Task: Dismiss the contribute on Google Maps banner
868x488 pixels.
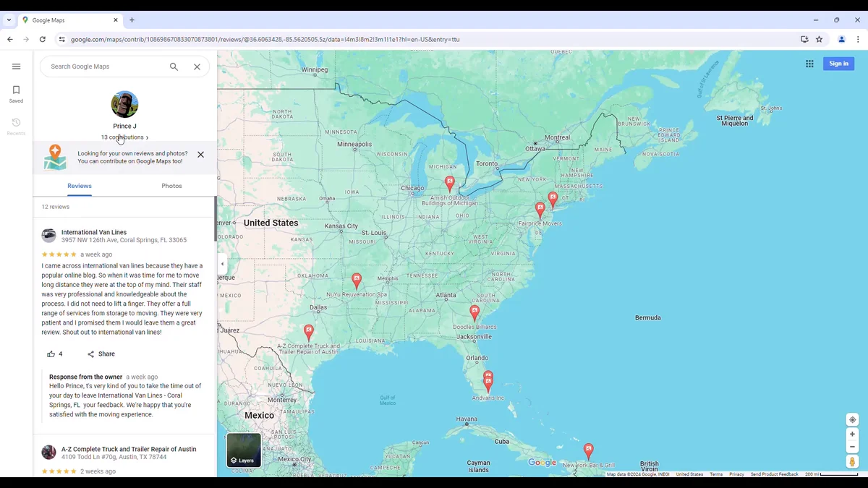Action: (x=200, y=155)
